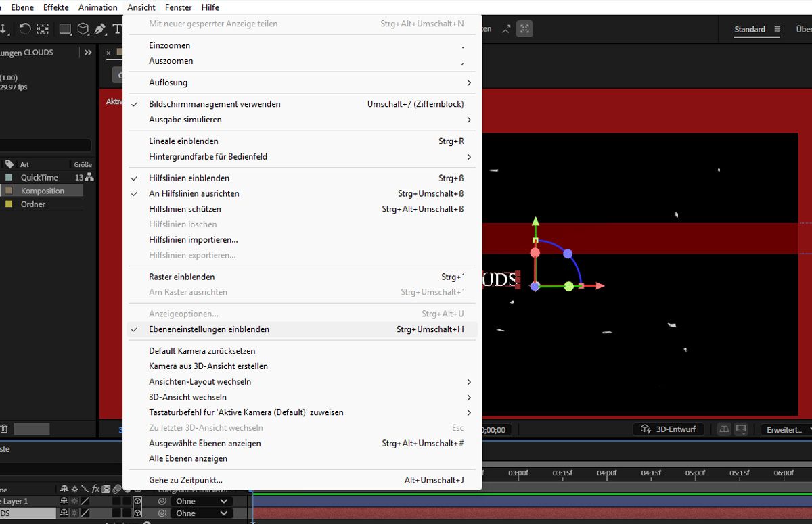The height and width of the screenshot is (524, 812).
Task: Open the Ebene menu
Action: coord(22,7)
